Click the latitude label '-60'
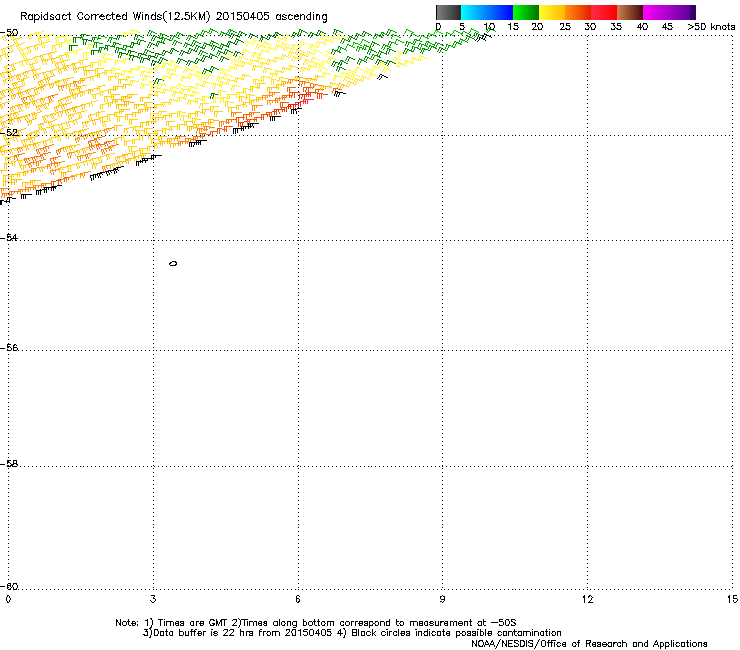This screenshot has width=740, height=650. click(9, 586)
